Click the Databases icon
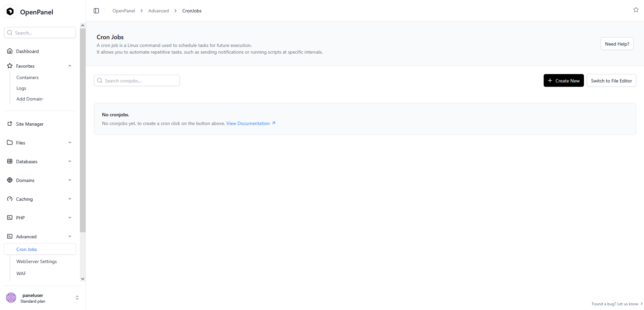Screen dimensions: 644x310 point(10,161)
